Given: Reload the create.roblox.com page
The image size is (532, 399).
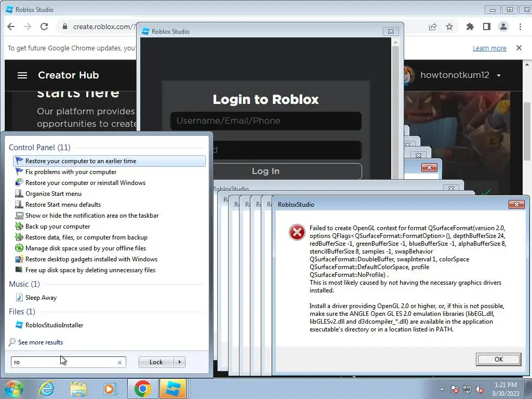Looking at the screenshot, I should click(x=44, y=26).
